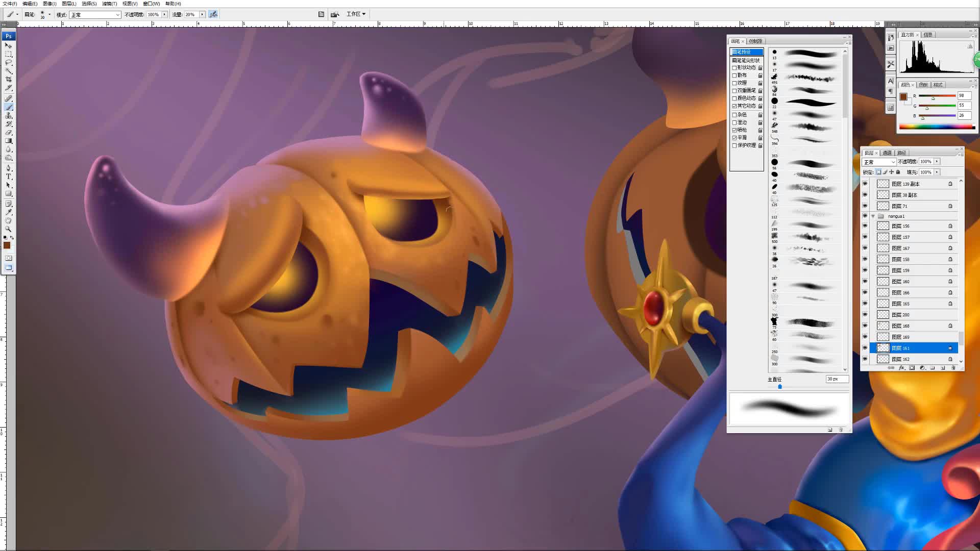Image resolution: width=980 pixels, height=551 pixels.
Task: Open the 窗口(W) menu
Action: pyautogui.click(x=151, y=4)
